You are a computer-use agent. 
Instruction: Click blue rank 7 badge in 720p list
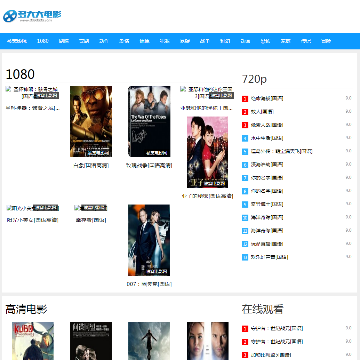(x=245, y=178)
